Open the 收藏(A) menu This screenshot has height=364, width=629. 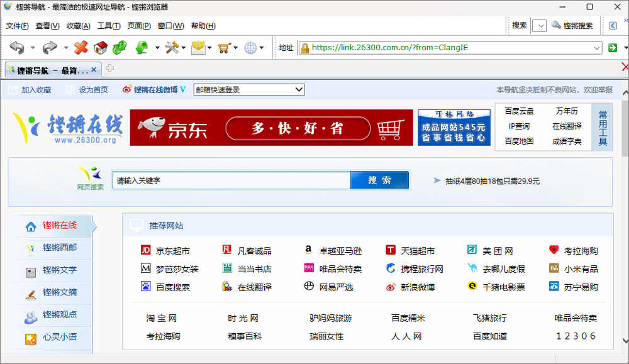tap(78, 26)
